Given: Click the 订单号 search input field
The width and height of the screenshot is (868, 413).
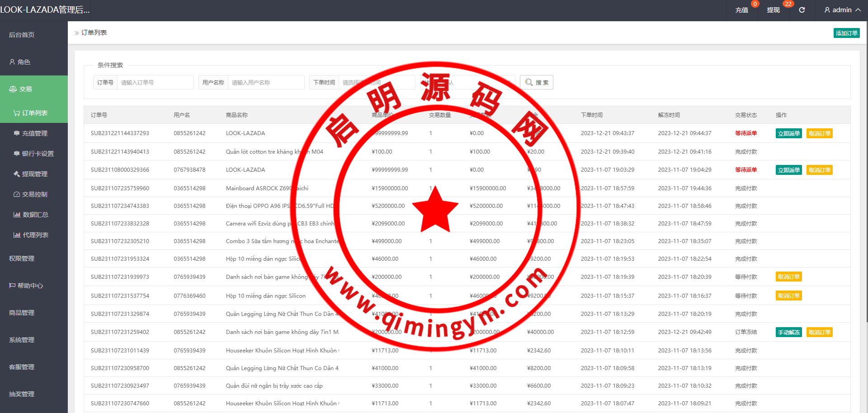Looking at the screenshot, I should [155, 82].
